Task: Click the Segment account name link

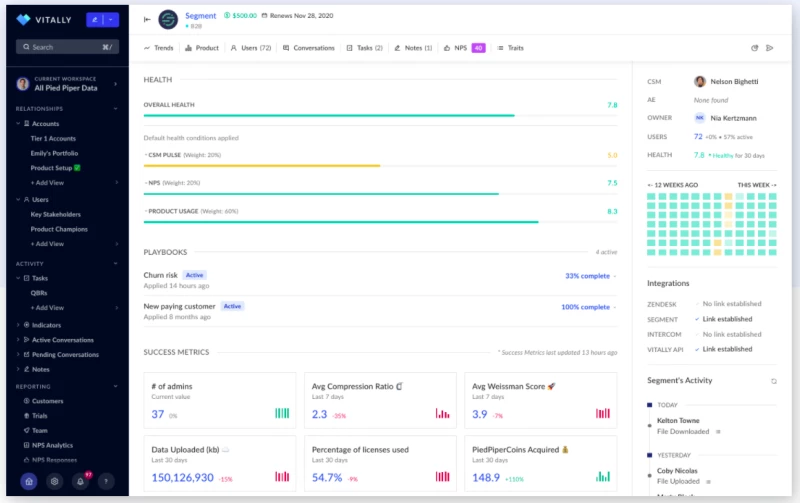Action: pyautogui.click(x=201, y=15)
